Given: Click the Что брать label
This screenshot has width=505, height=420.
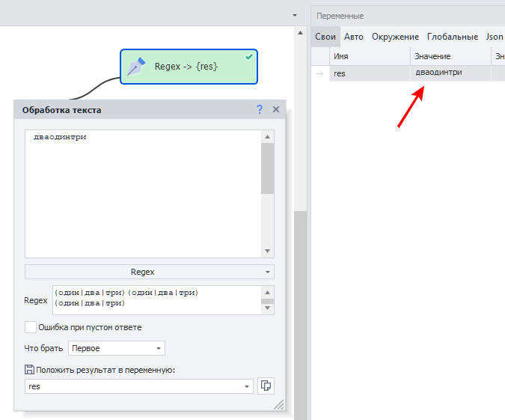Looking at the screenshot, I should point(43,348).
